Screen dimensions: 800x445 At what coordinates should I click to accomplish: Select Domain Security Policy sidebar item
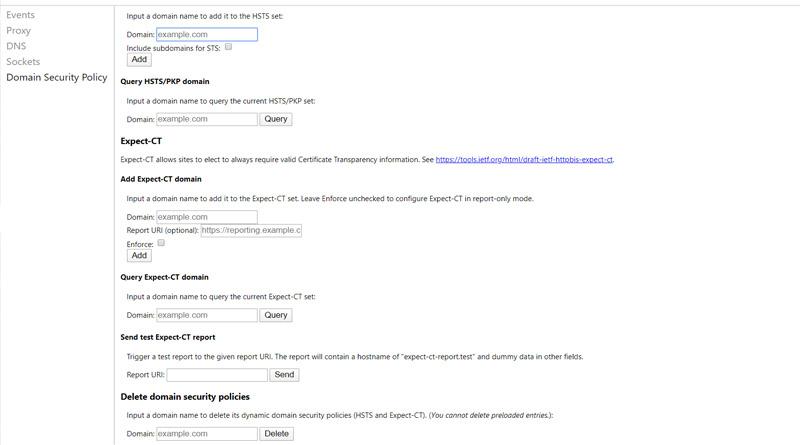[56, 77]
